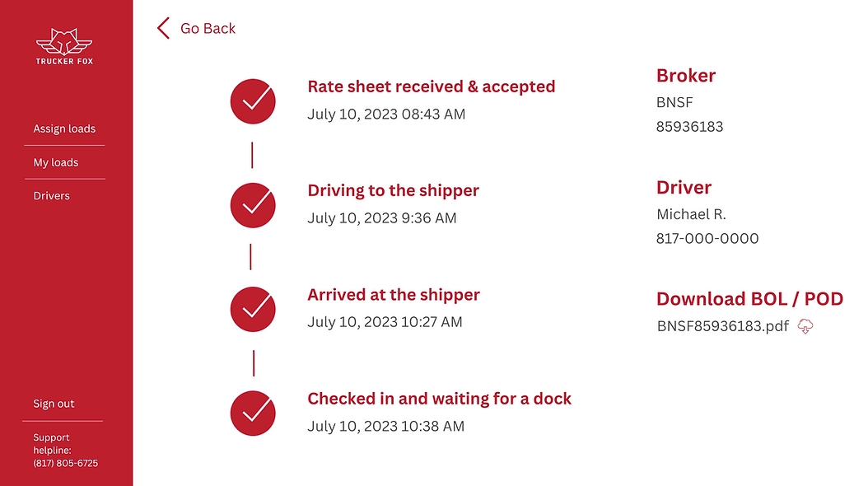Open Assign loads in the sidebar

[x=64, y=129]
